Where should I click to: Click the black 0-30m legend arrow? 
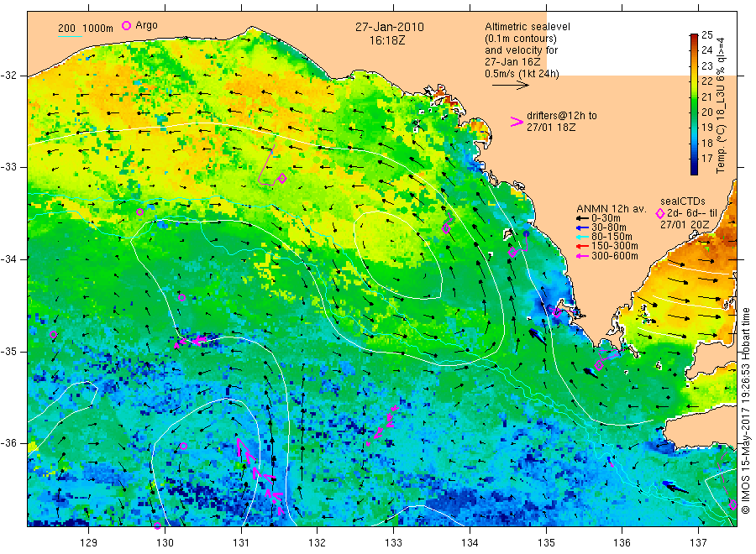pyautogui.click(x=582, y=218)
